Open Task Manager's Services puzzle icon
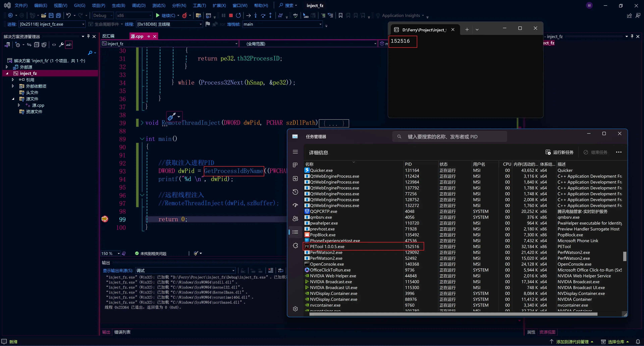This screenshot has width=644, height=346. click(295, 245)
